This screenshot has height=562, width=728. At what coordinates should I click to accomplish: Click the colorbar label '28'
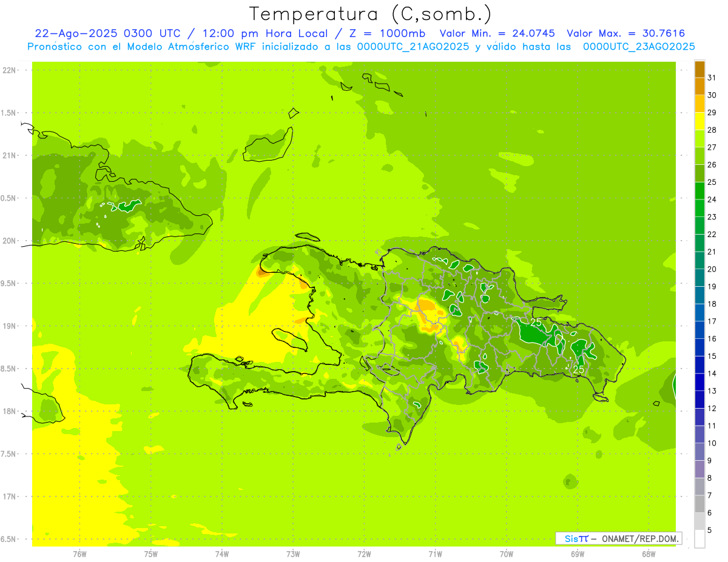coord(712,130)
